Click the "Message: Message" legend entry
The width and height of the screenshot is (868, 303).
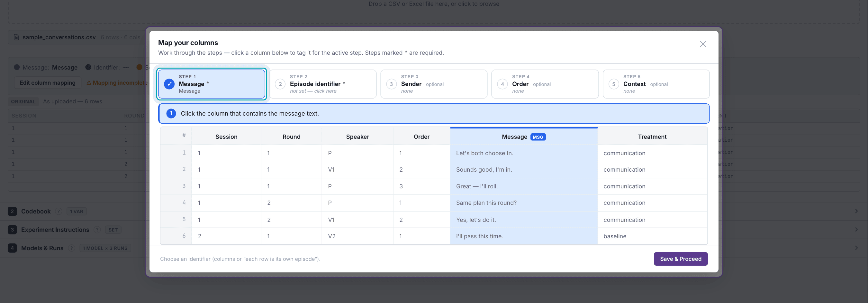click(x=46, y=68)
